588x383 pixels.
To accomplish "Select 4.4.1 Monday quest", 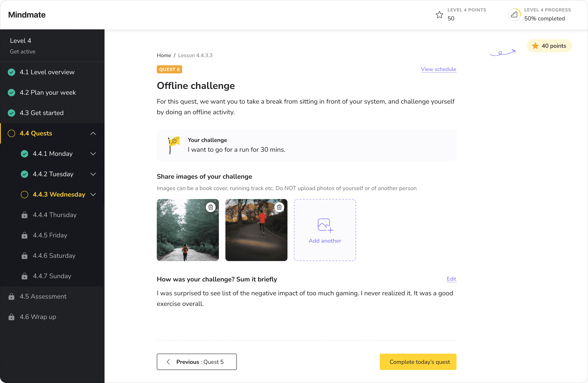I will (52, 154).
